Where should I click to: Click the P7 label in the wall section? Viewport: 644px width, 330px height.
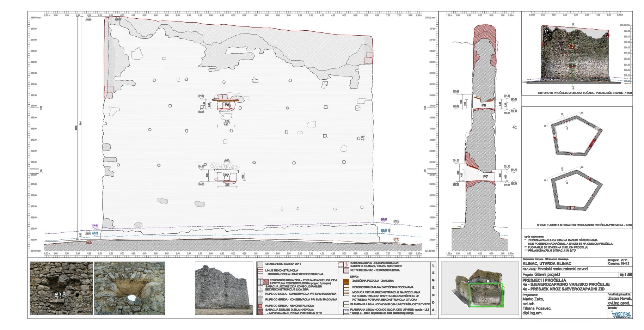click(x=485, y=177)
